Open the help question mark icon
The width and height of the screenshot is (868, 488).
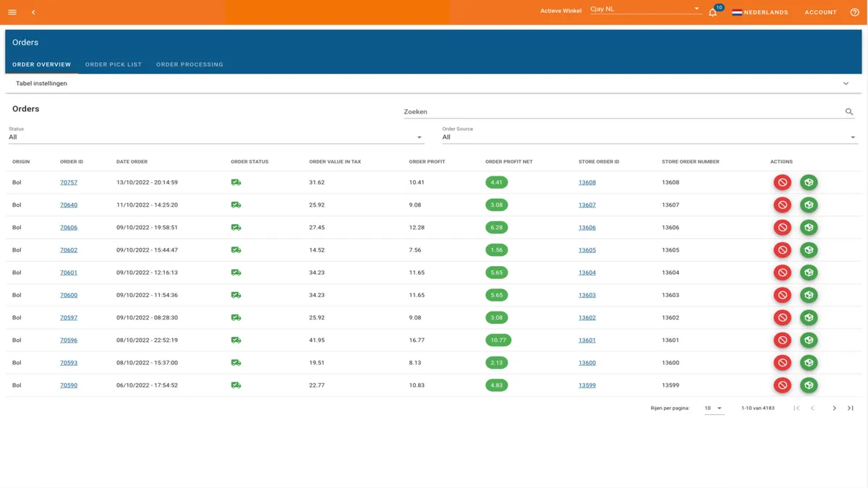[x=854, y=12]
